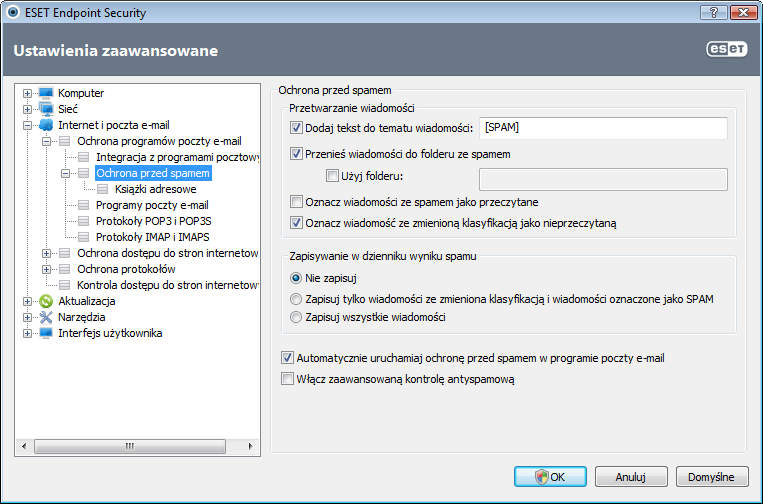Click the help question mark button
Viewport: 763px width, 504px height.
click(713, 12)
